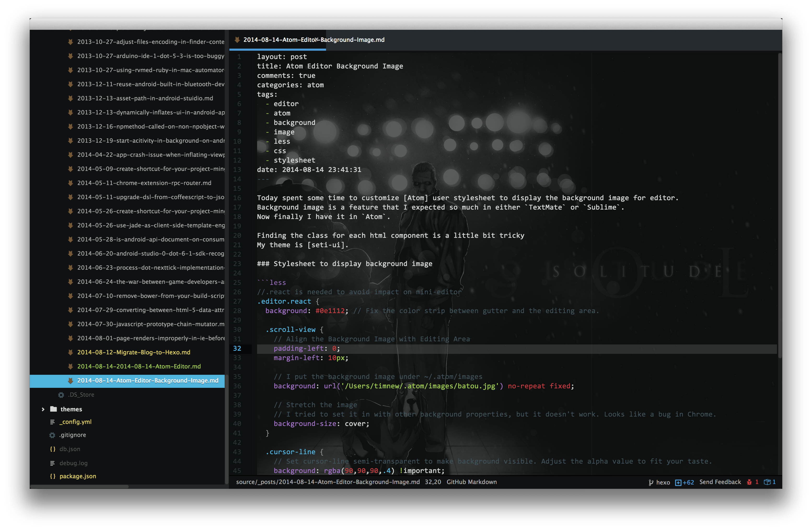This screenshot has width=812, height=530.
Task: Click line number 32 in the gutter
Action: click(x=237, y=348)
